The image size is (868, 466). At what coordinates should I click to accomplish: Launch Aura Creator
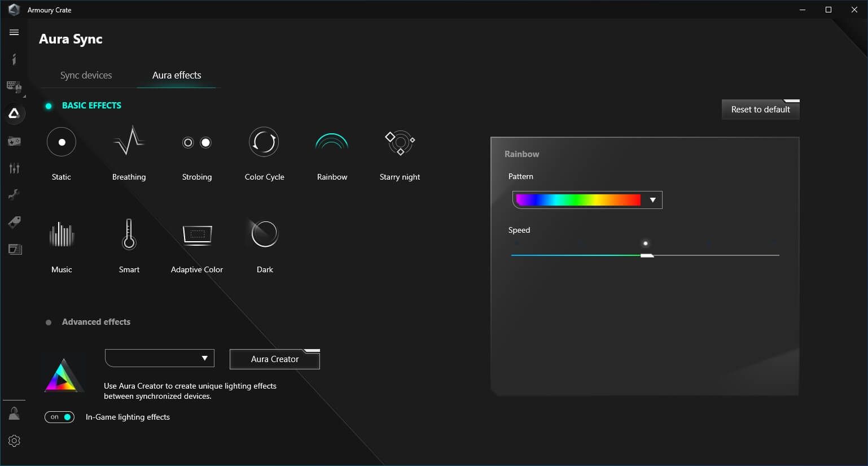coord(275,359)
